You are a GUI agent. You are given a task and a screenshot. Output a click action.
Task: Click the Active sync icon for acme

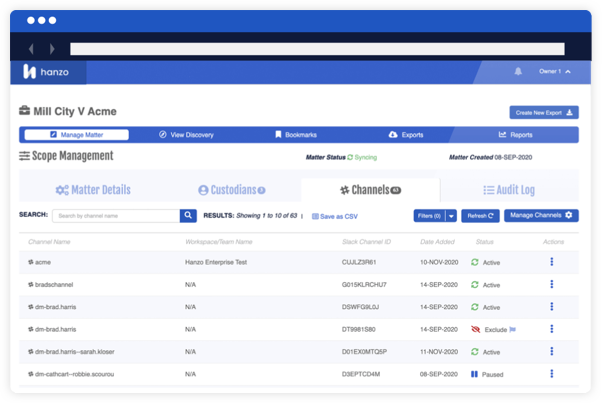click(x=475, y=262)
